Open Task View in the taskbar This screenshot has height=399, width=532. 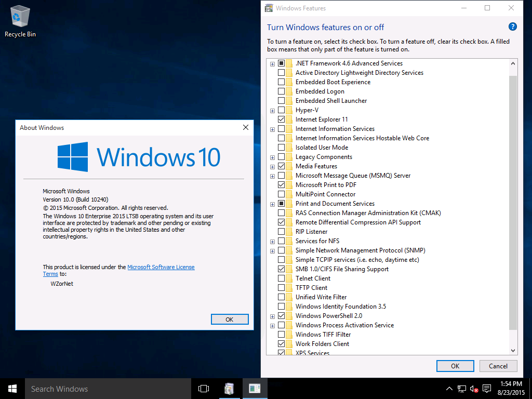click(204, 389)
